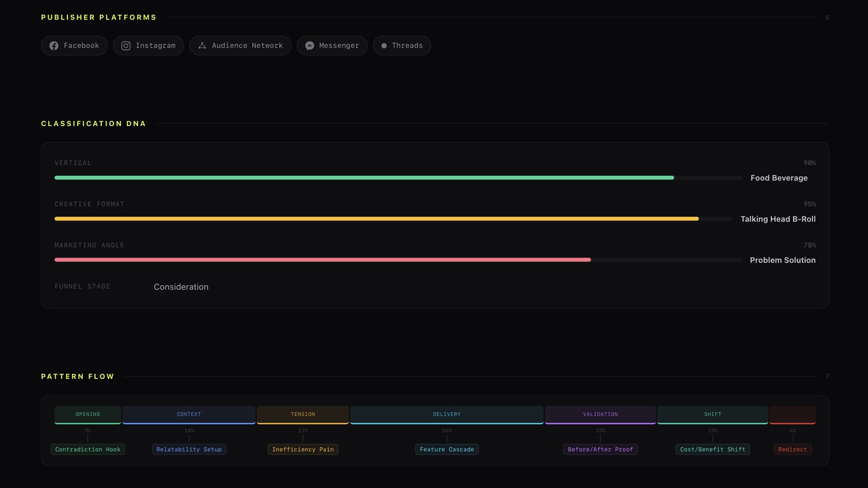Click the Audience Network triangle icon
Screen dimensions: 868x488
202,46
